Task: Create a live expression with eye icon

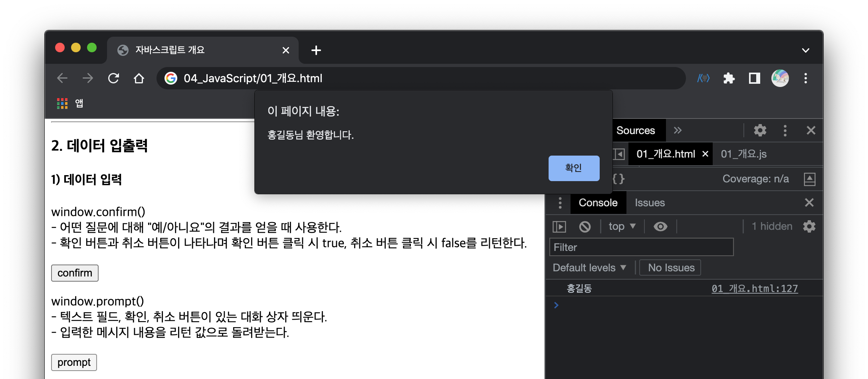Action: [660, 227]
